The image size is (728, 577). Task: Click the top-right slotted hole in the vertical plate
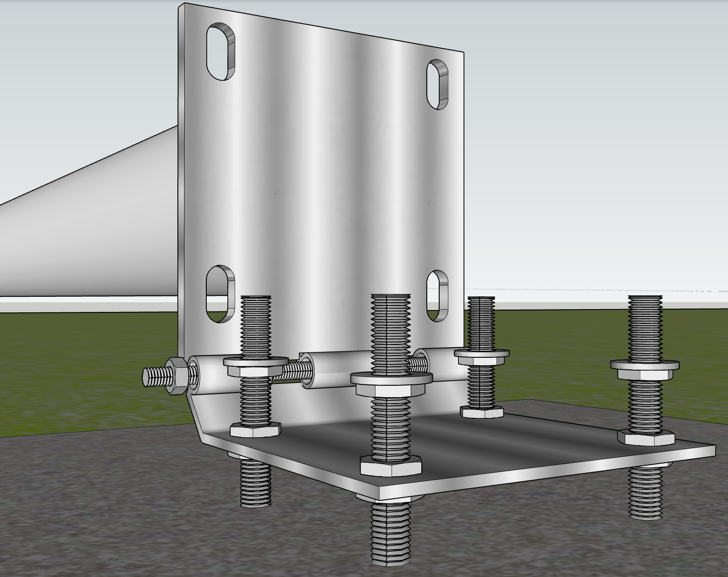437,84
